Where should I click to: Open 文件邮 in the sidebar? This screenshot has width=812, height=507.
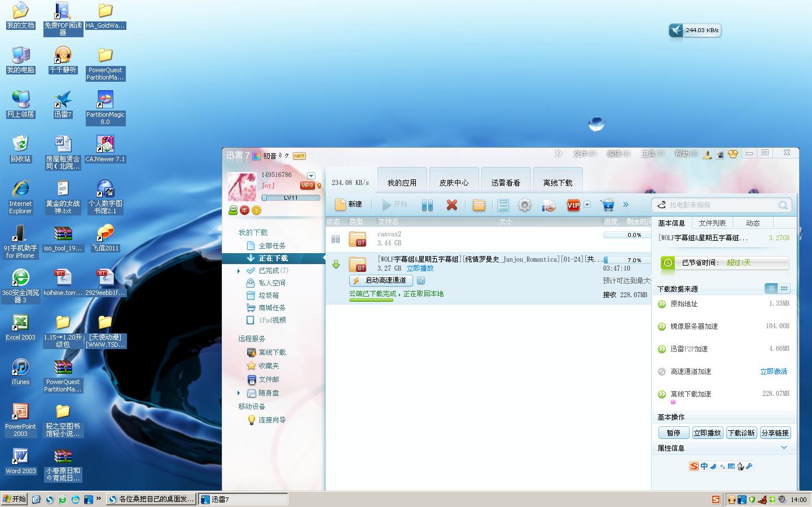pyautogui.click(x=269, y=380)
